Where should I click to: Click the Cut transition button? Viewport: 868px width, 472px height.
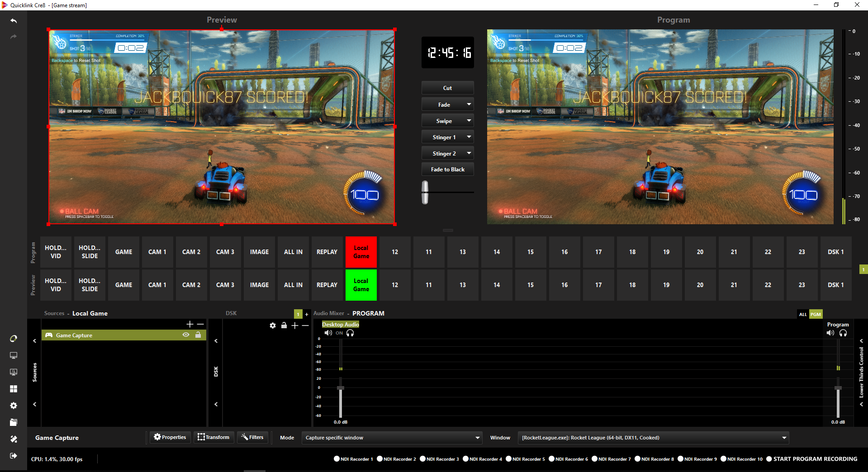pos(447,88)
